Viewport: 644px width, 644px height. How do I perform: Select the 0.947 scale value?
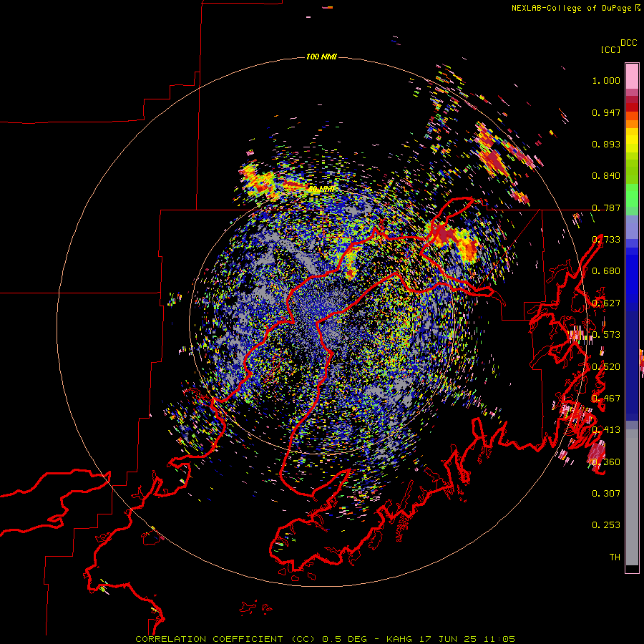(606, 112)
